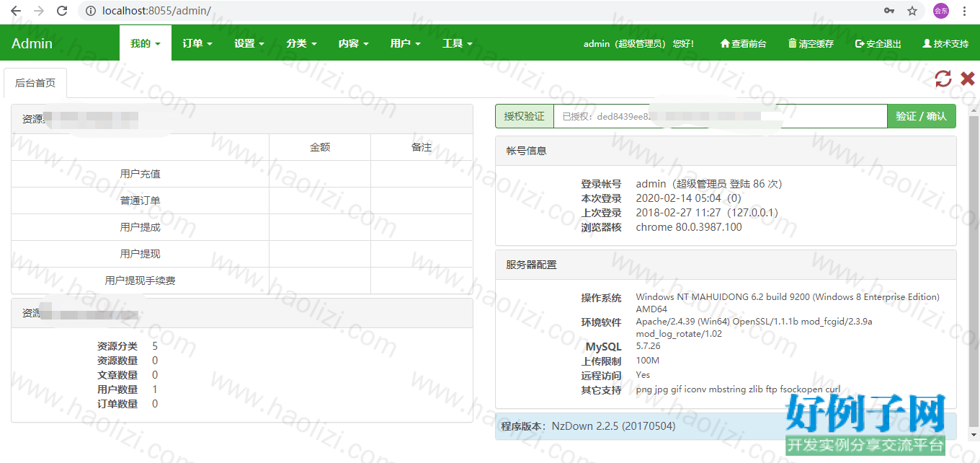Viewport: 980px width, 463px height.
Task: Click the 备注 column header
Action: [x=422, y=147]
